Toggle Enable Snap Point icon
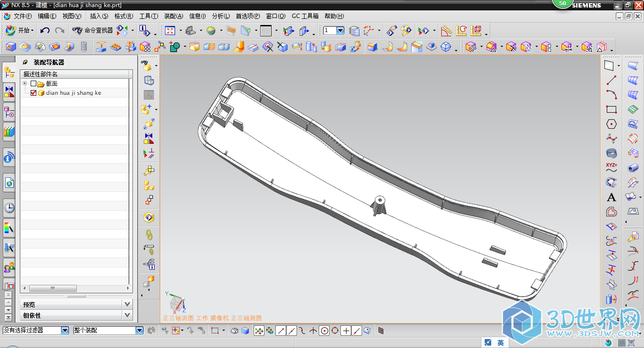 tap(259, 331)
